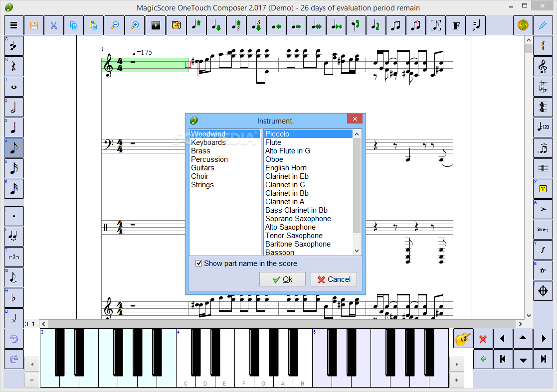Move note down with green arrow

(x=216, y=25)
